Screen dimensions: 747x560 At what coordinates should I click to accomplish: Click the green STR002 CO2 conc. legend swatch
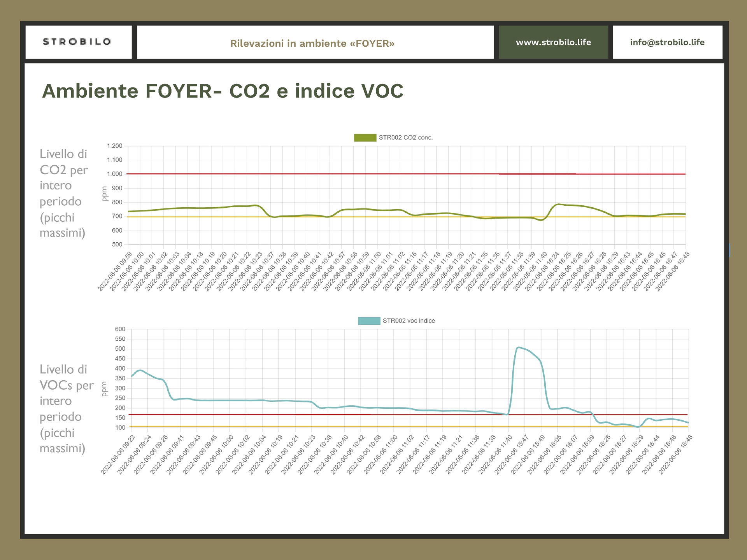pyautogui.click(x=365, y=138)
